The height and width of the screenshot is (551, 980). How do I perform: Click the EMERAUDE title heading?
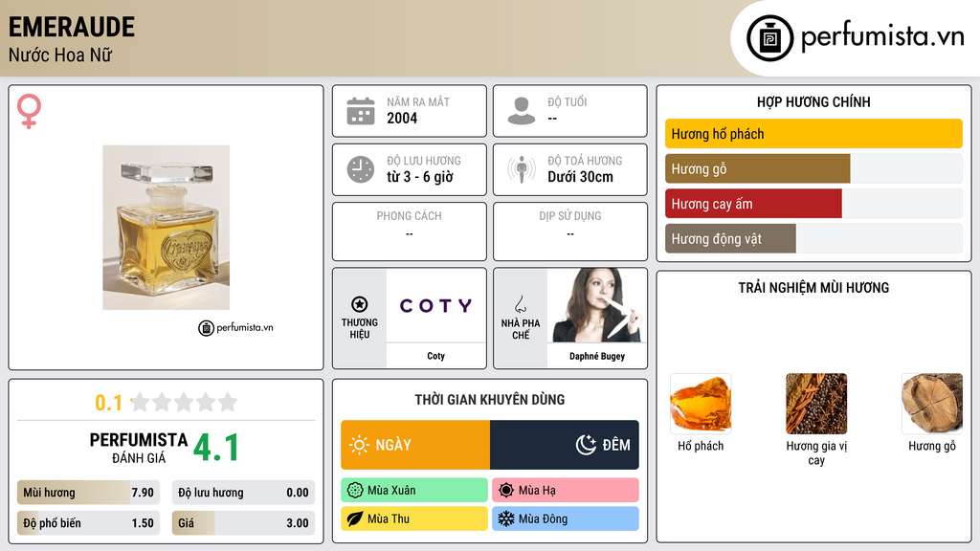pos(71,28)
